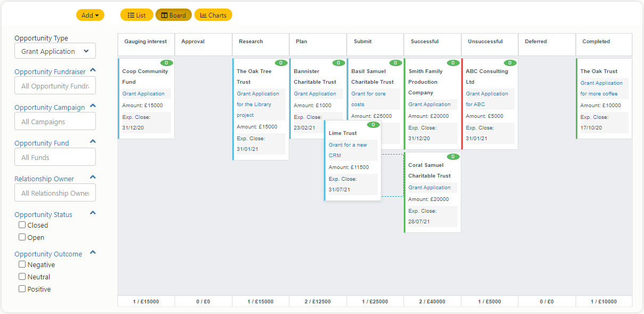The image size is (644, 314).
Task: Click green badge on Coral Samuel card
Action: pyautogui.click(x=453, y=157)
